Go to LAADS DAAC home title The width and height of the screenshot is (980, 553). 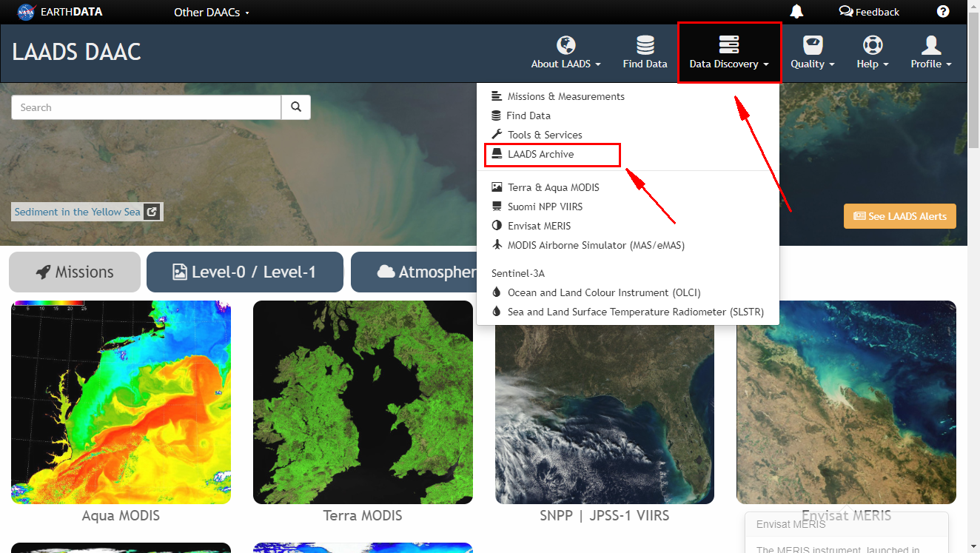coord(76,52)
